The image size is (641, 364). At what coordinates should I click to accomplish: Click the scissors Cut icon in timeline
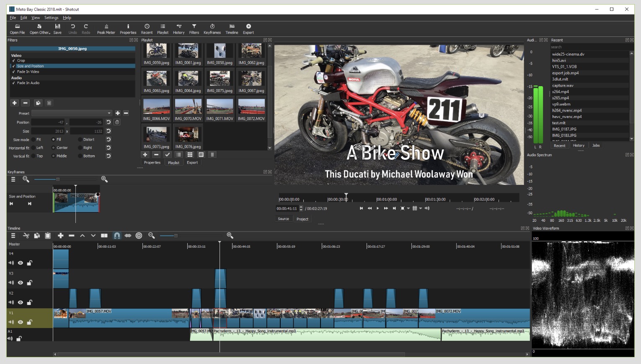pyautogui.click(x=26, y=236)
